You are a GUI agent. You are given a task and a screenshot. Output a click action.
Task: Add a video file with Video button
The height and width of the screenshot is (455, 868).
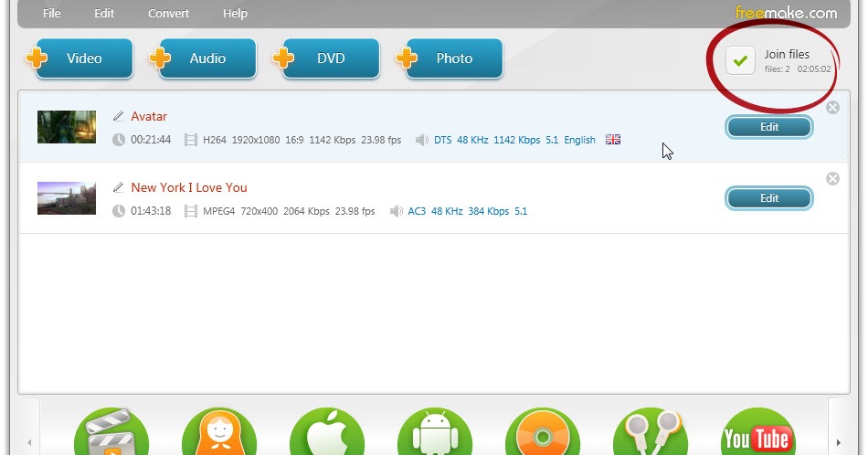pyautogui.click(x=84, y=58)
